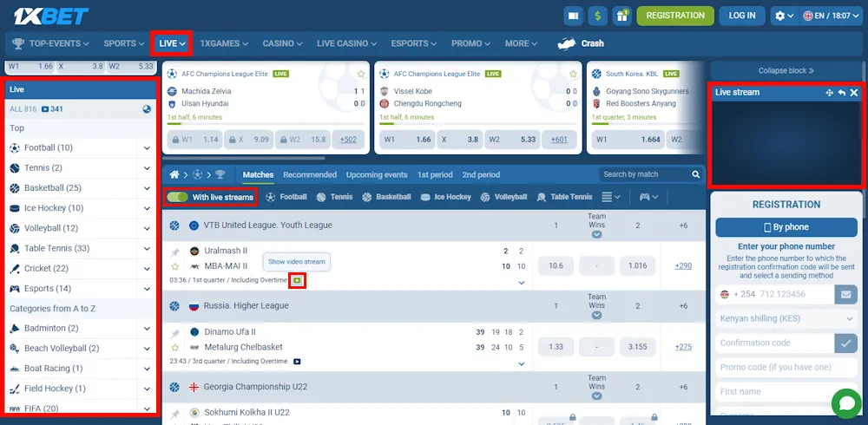Screen dimensions: 868x425
Task: Open the MORE menu
Action: pos(521,43)
